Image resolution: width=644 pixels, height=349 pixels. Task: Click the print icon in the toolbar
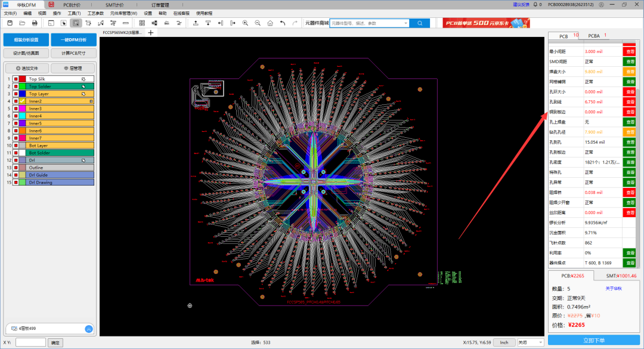point(35,23)
